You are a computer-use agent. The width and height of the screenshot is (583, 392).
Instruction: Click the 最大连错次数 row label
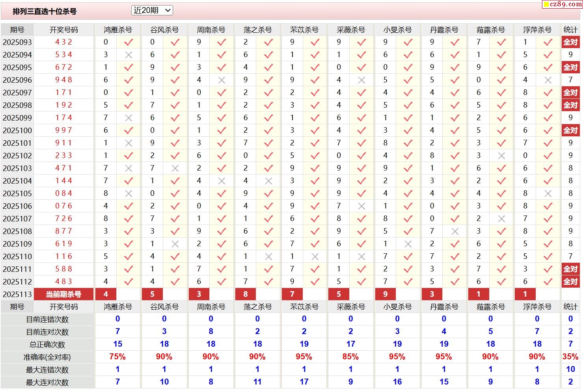[47, 370]
